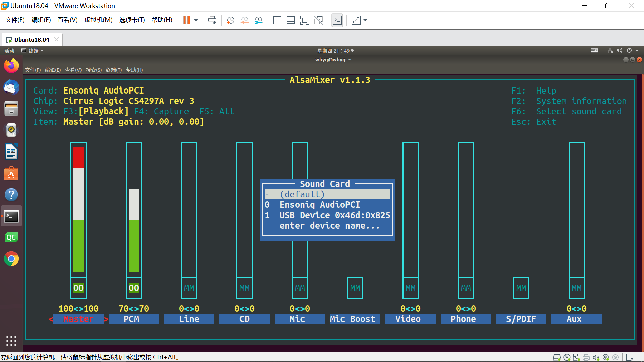Click the send Ctrl+Alt+Del toolbar icon
The image size is (644, 362).
point(212,20)
